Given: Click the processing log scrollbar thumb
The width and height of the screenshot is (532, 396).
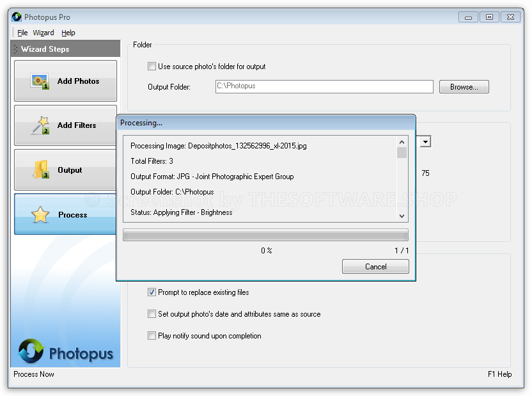Looking at the screenshot, I should click(402, 153).
